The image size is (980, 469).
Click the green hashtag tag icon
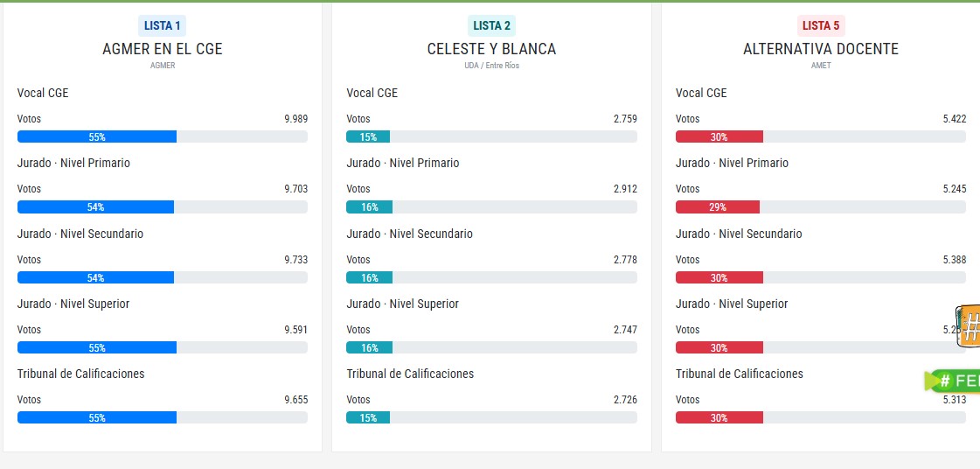(x=953, y=381)
